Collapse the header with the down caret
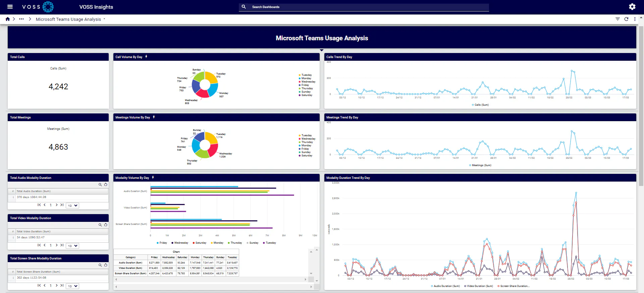The image size is (644, 293). (x=322, y=50)
